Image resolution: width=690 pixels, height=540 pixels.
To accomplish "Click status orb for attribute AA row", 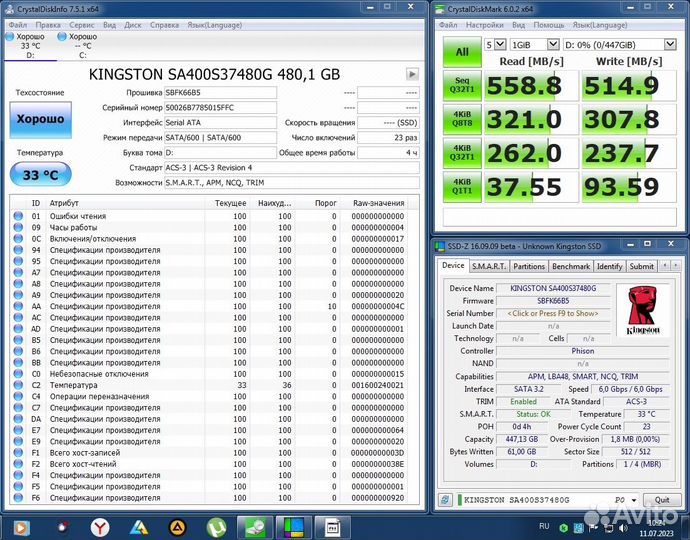I will pos(18,306).
